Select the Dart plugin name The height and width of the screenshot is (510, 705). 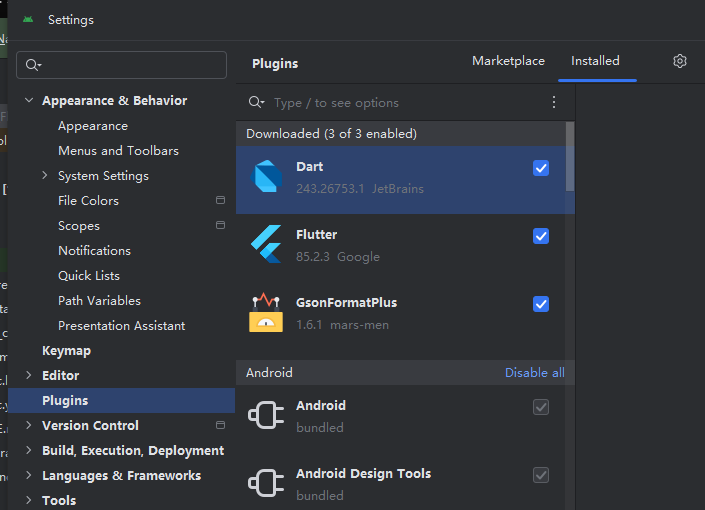[x=309, y=166]
